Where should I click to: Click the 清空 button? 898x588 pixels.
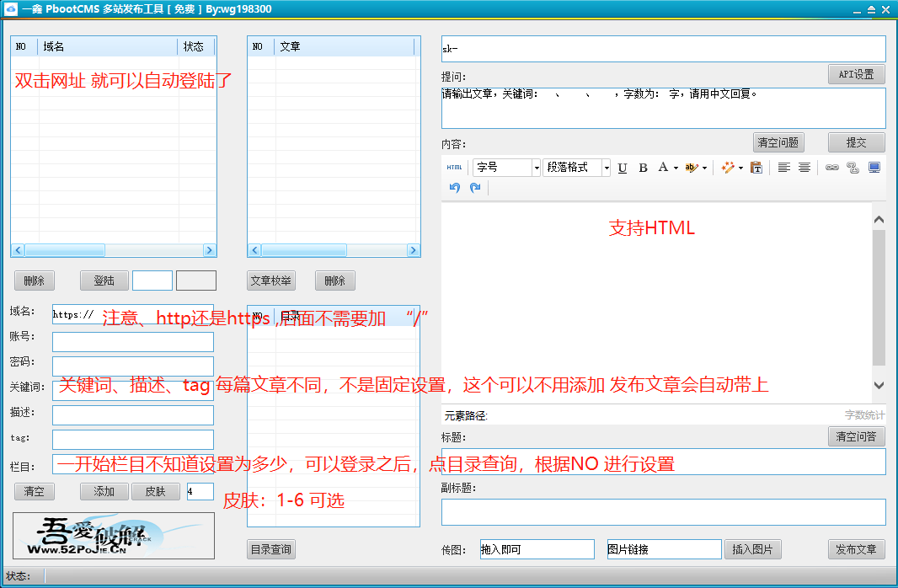[35, 491]
